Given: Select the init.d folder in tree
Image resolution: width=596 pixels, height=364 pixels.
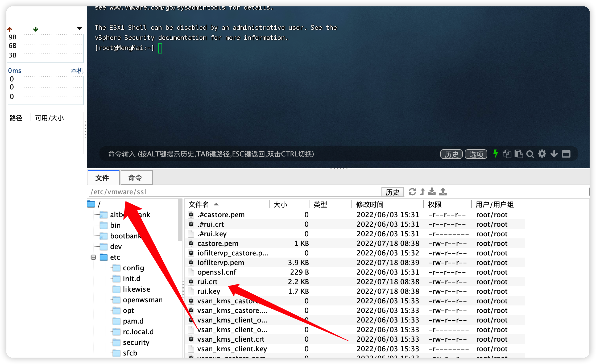Looking at the screenshot, I should (x=126, y=279).
